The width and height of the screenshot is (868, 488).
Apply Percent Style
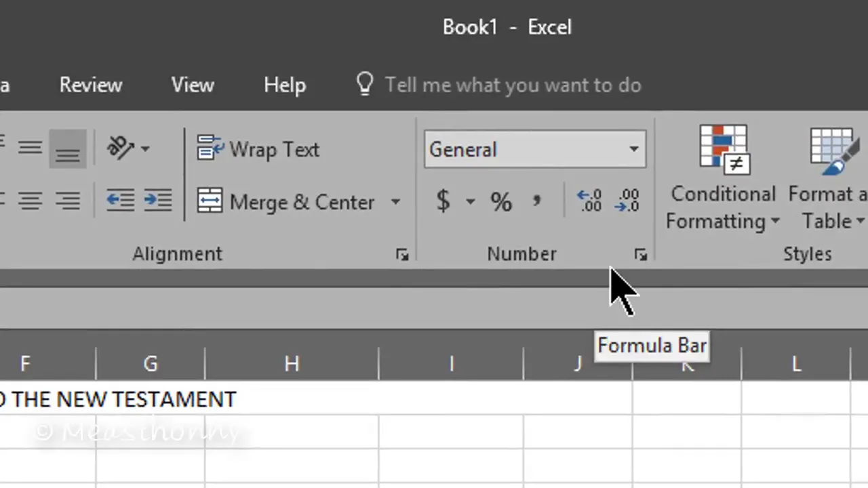click(x=501, y=201)
